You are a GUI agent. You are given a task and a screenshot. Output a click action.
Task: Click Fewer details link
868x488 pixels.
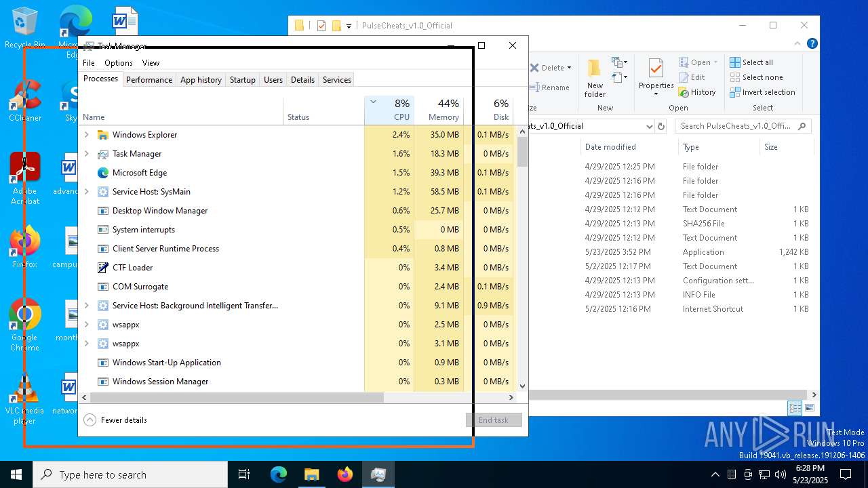(x=124, y=420)
